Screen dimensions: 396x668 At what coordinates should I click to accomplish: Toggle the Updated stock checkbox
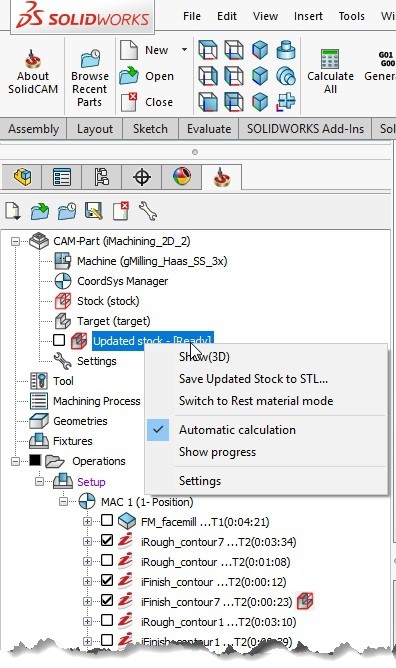coord(59,340)
